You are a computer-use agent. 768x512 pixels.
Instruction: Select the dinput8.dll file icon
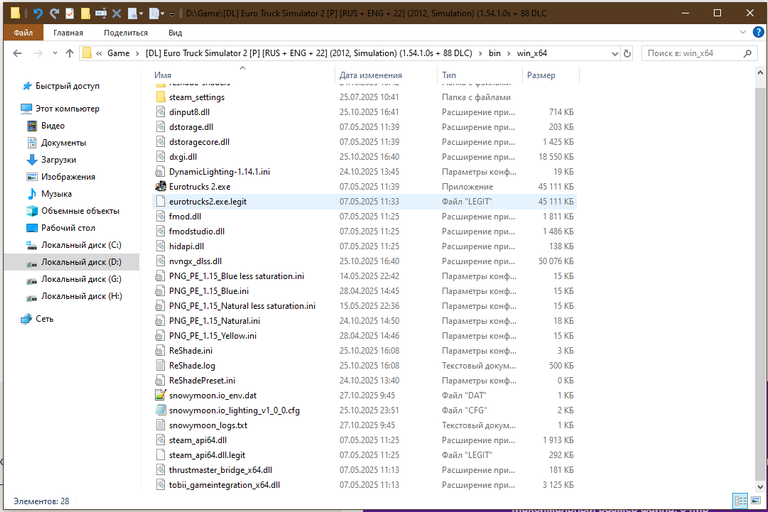coord(160,112)
